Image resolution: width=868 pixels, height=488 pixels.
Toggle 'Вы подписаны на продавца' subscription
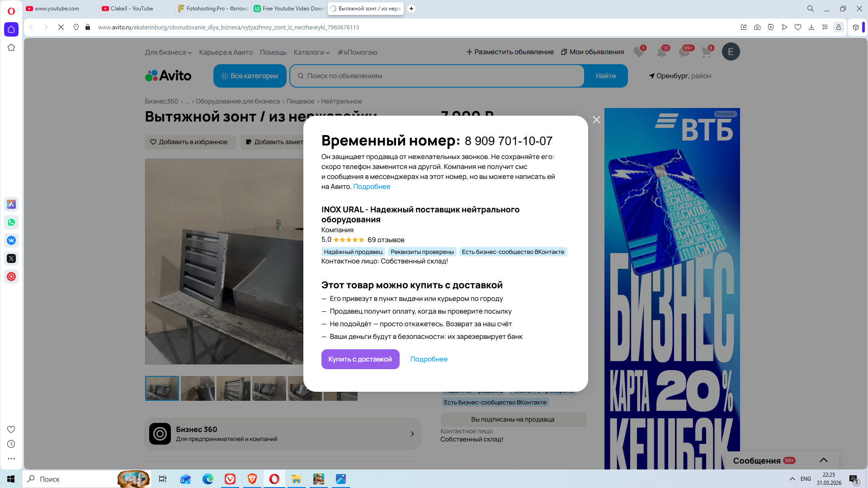(x=513, y=419)
